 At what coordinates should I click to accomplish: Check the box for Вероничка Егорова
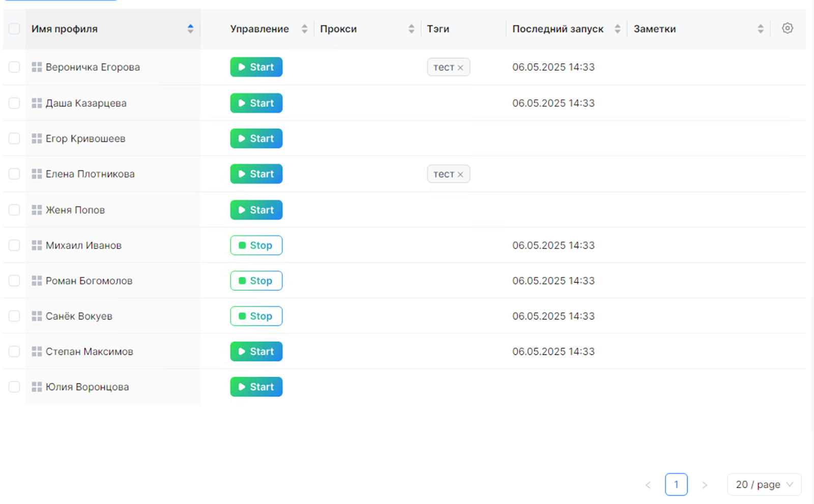coord(14,67)
